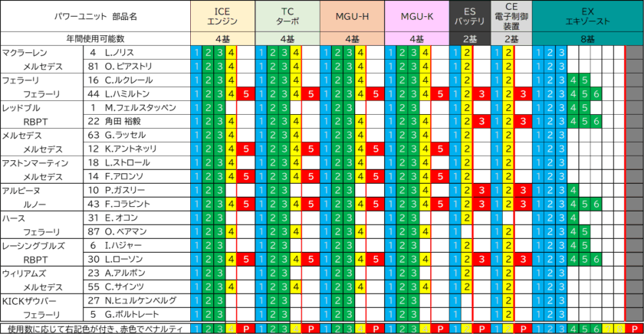The width and height of the screenshot is (644, 334).
Task: Select driver name K.アントネッリ
Action: coord(130,149)
